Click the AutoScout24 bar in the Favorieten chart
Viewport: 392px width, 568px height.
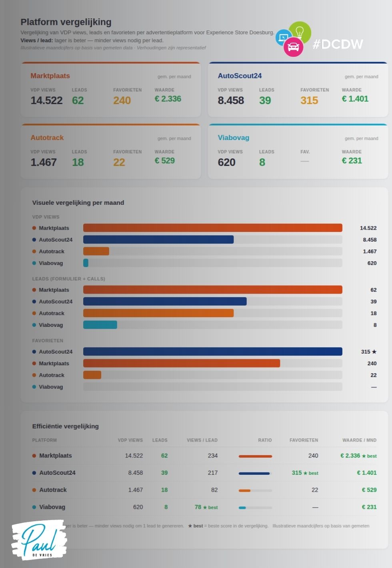[213, 352]
